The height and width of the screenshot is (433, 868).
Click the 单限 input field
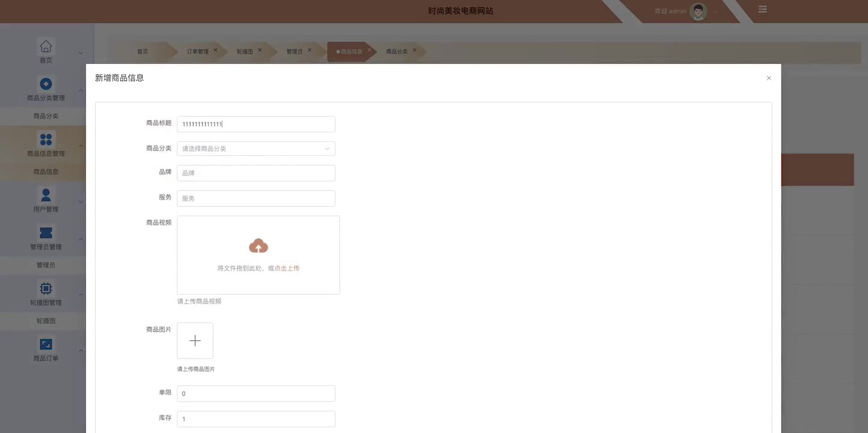point(256,394)
